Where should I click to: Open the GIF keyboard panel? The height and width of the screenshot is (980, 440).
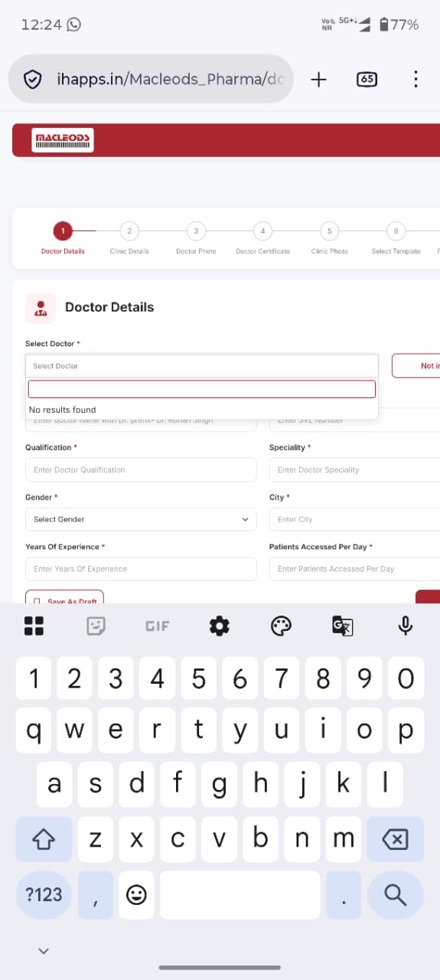(x=157, y=626)
